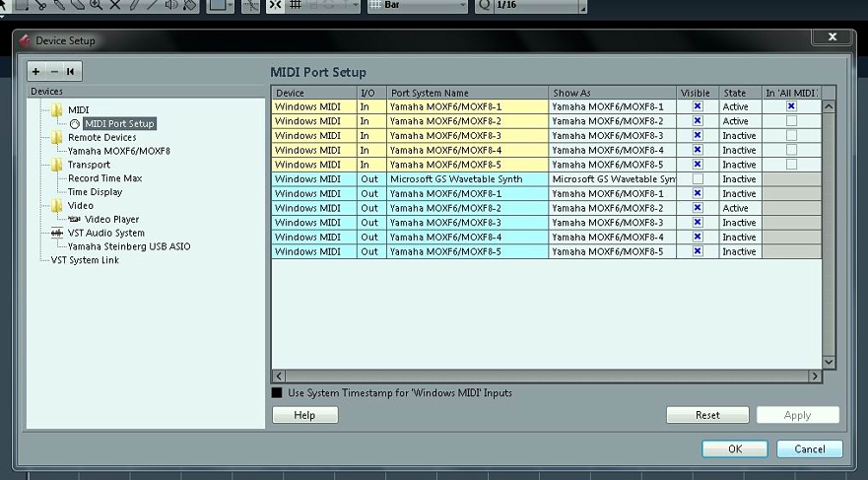The height and width of the screenshot is (480, 868).
Task: Click the Port System Name column header
Action: tap(467, 93)
